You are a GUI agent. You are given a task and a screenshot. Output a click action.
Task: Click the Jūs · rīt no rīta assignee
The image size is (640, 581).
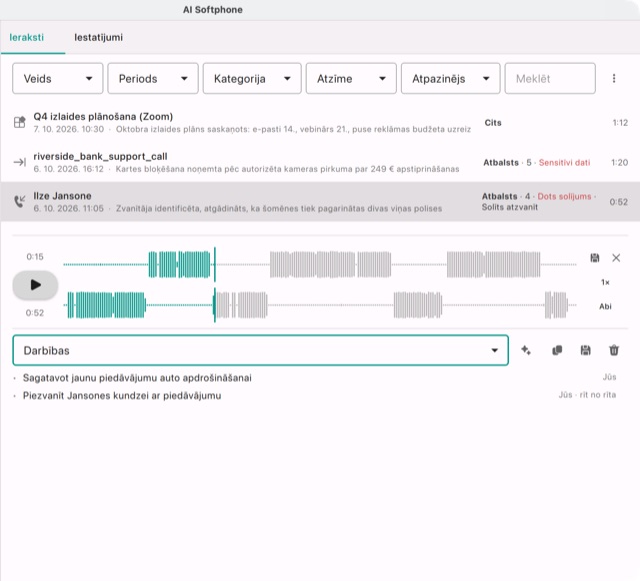pyautogui.click(x=587, y=395)
